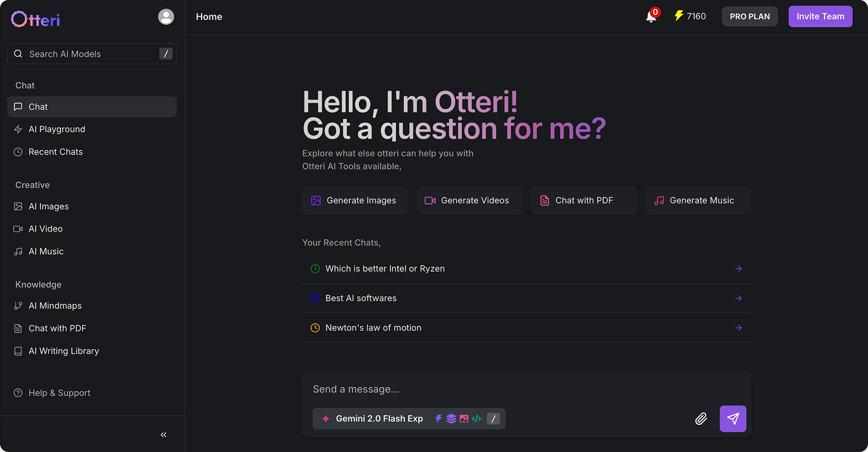The width and height of the screenshot is (868, 452).
Task: Switch to the Home tab
Action: pyautogui.click(x=209, y=16)
